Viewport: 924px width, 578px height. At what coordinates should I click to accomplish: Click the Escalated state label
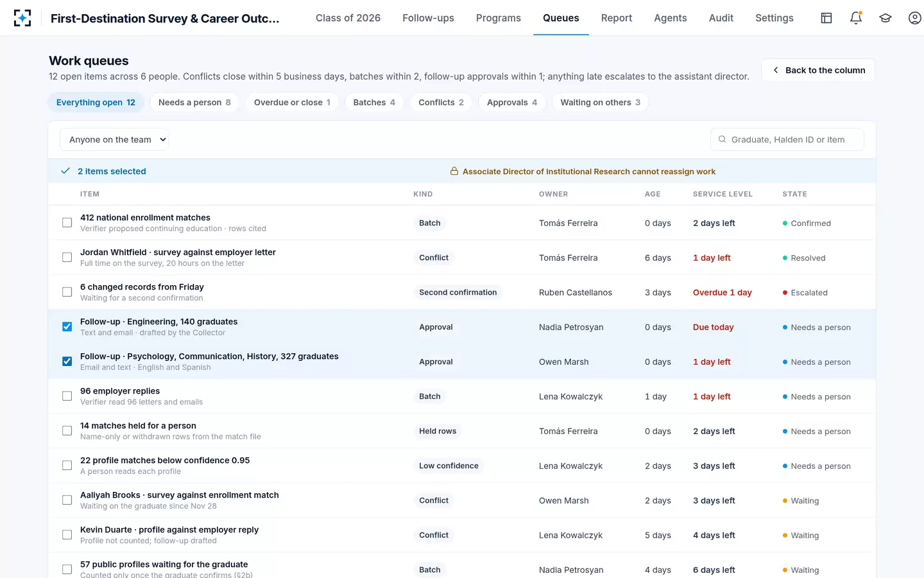tap(809, 292)
